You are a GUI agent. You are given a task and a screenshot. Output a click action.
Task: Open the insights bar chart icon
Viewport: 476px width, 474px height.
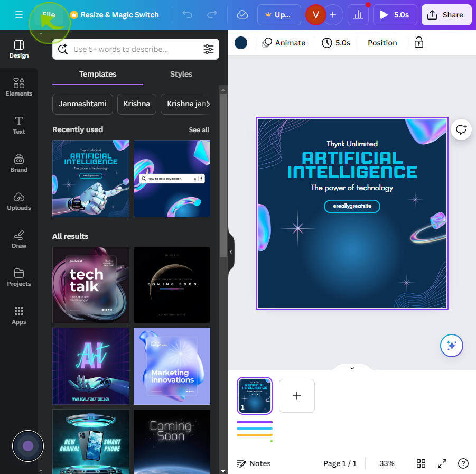pos(358,15)
